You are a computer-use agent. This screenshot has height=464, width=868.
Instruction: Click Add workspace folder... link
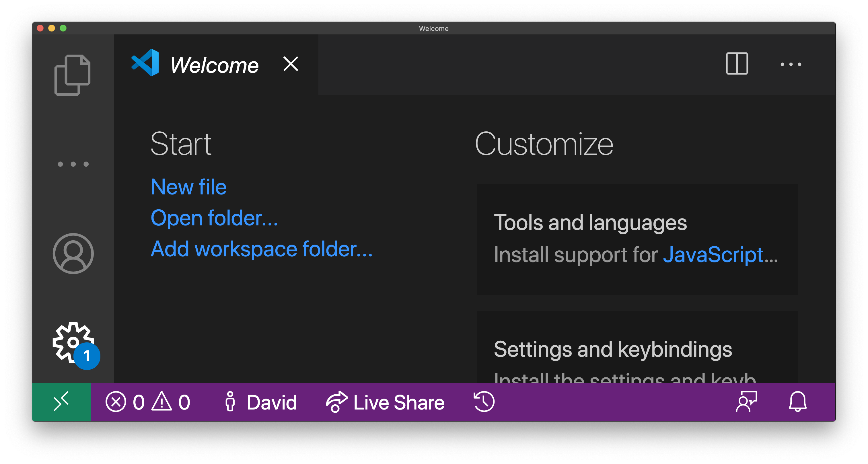(262, 249)
